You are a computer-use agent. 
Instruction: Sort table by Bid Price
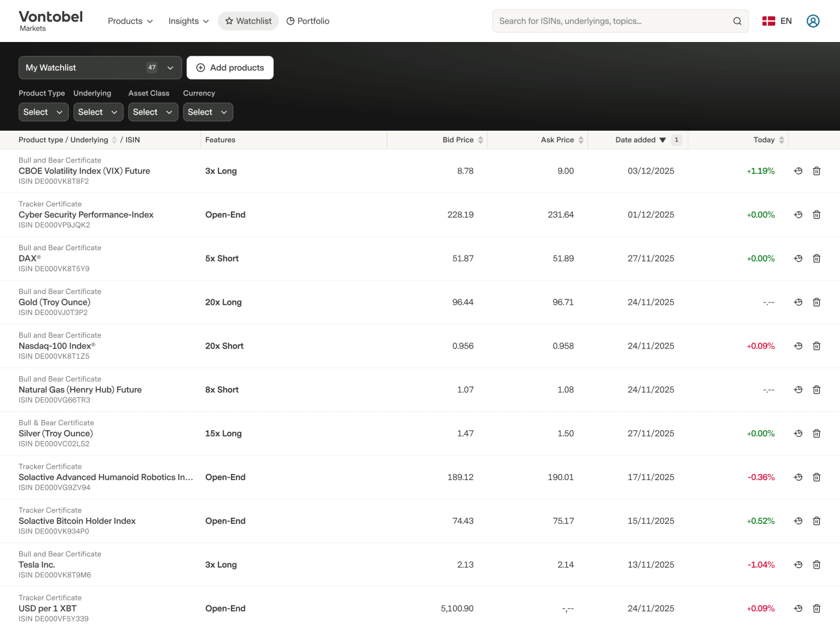[463, 140]
